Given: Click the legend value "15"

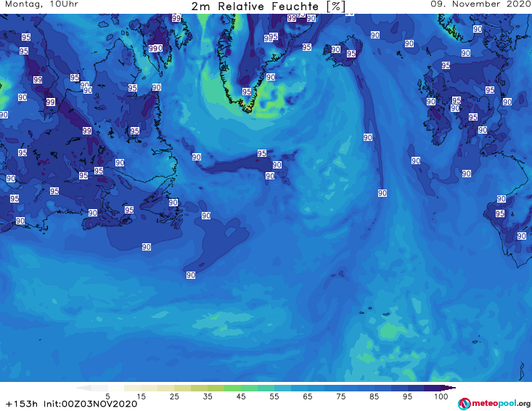Looking at the screenshot, I should (141, 396).
